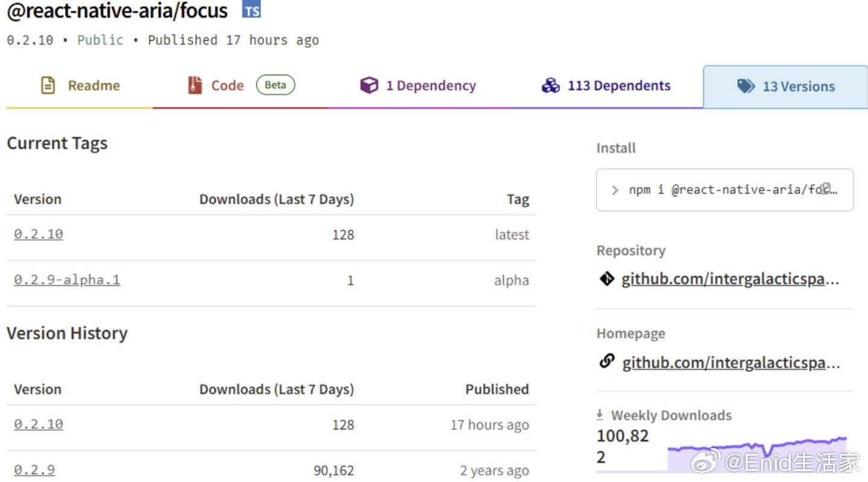
Task: Click the '2 years ago' published cell
Action: [x=494, y=471]
